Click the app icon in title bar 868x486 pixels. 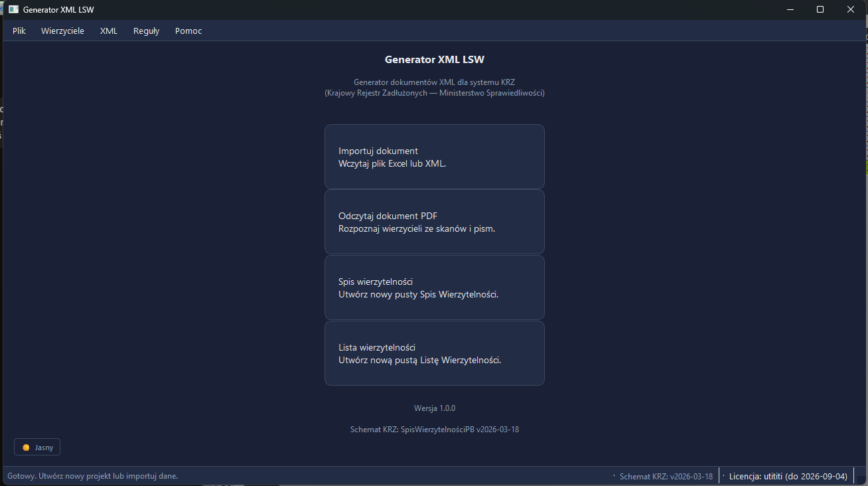tap(13, 9)
